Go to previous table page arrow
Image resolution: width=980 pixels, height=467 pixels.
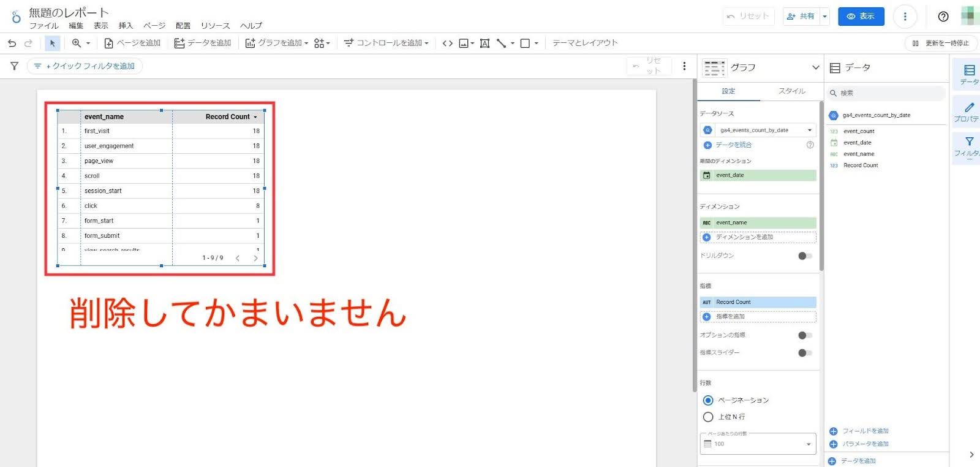coord(238,258)
